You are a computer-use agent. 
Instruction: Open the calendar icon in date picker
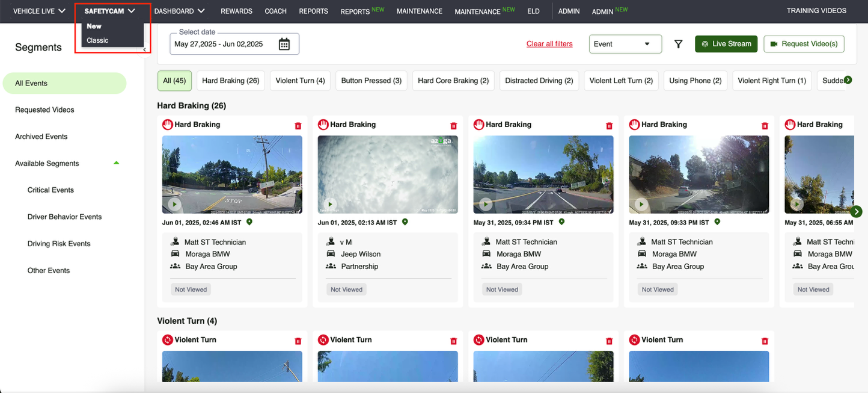tap(284, 44)
